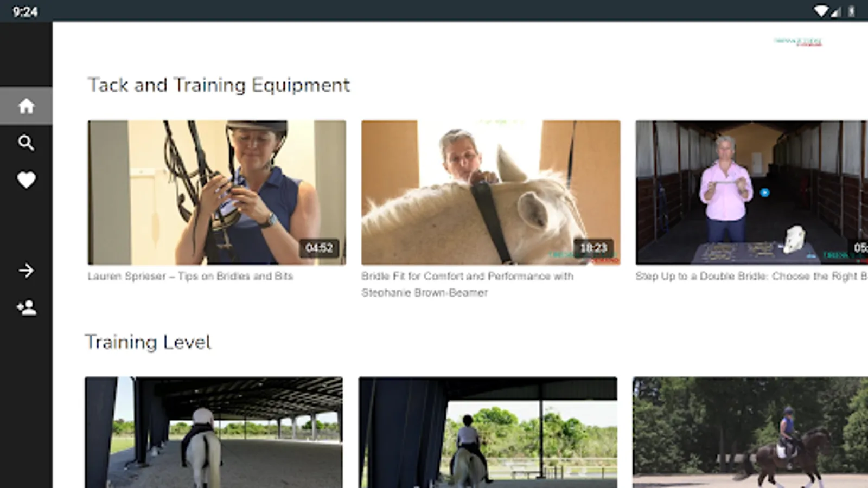
Task: Click the app logo at top right
Action: coord(797,42)
